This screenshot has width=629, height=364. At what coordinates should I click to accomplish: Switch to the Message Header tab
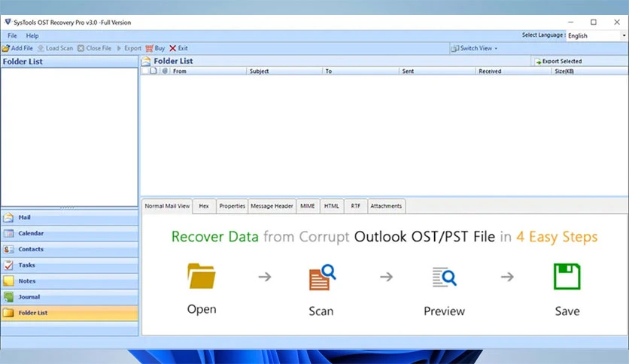pos(272,206)
